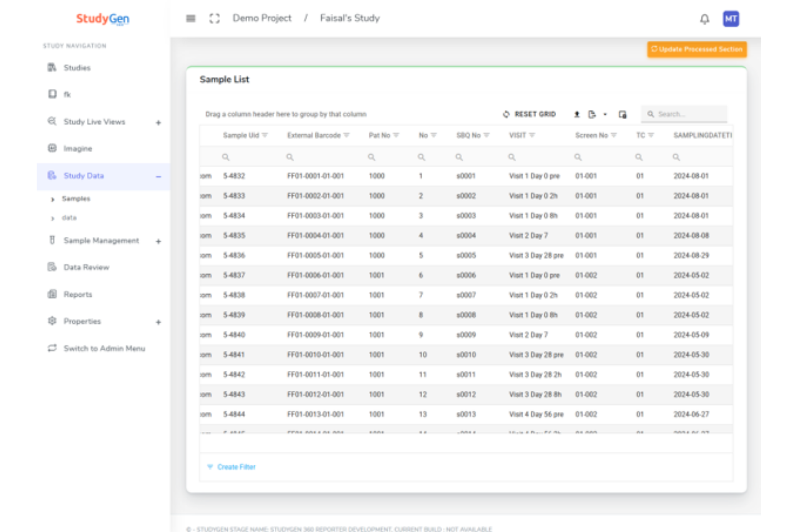Select visit cell Visit 3 Day 28 8h
The width and height of the screenshot is (798, 532).
pos(535,394)
